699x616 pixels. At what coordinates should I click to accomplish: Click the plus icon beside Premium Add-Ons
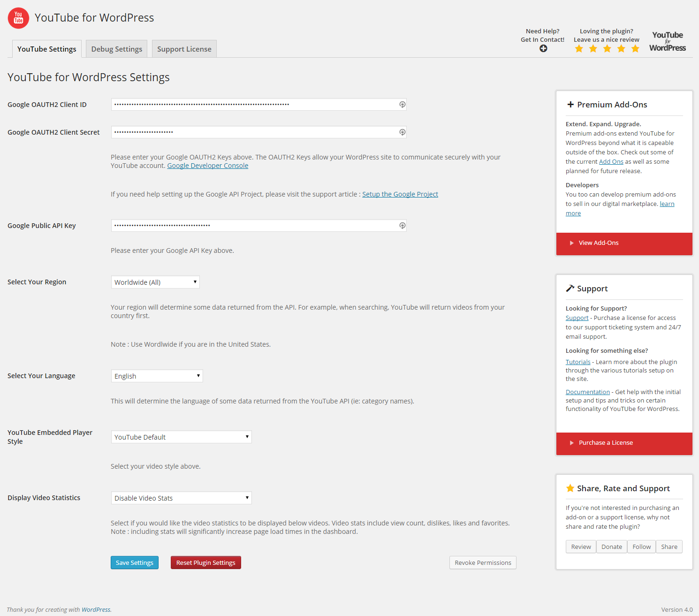click(570, 105)
